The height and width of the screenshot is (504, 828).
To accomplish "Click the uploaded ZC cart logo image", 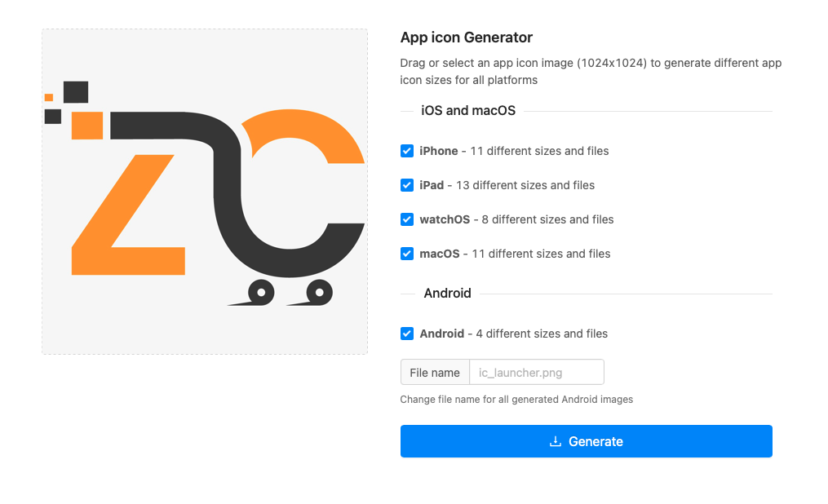I will (205, 192).
